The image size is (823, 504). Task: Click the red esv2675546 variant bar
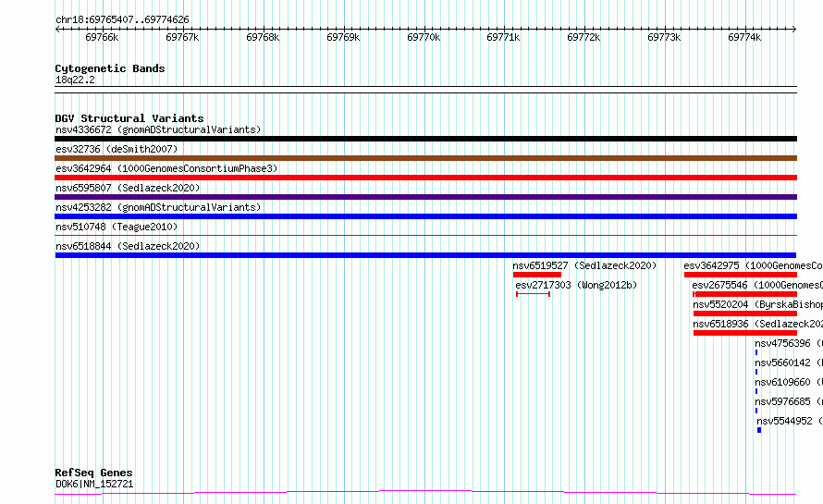coord(744,294)
